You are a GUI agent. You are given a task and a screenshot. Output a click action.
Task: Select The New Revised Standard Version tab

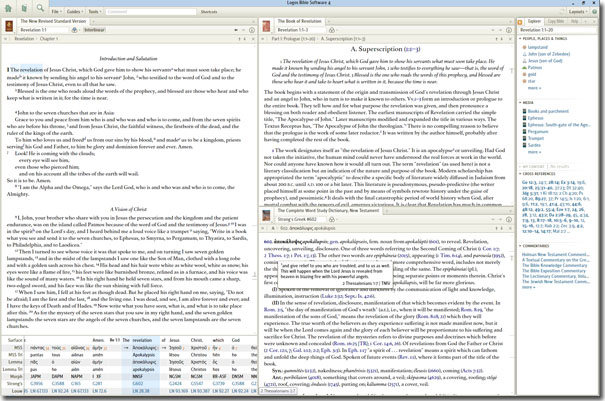53,21
